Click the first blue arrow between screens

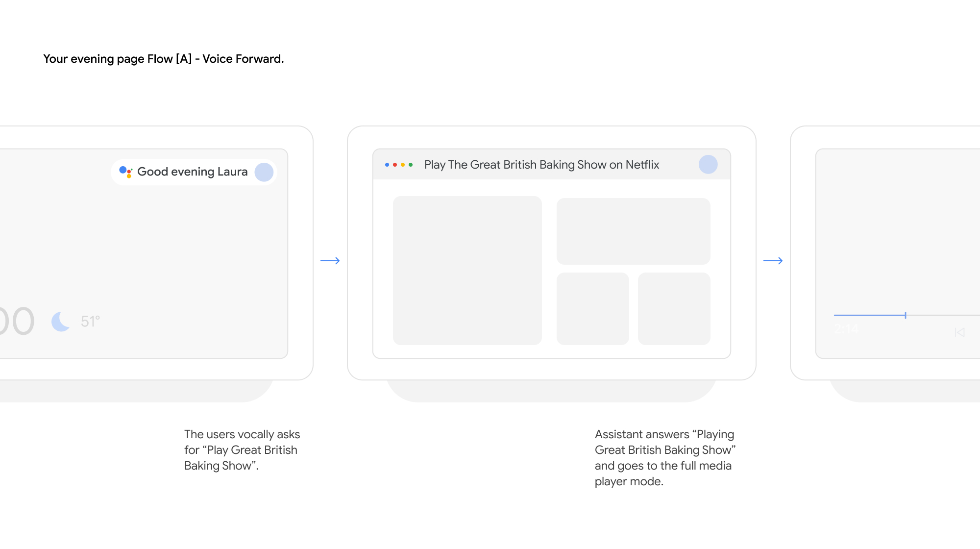point(330,261)
